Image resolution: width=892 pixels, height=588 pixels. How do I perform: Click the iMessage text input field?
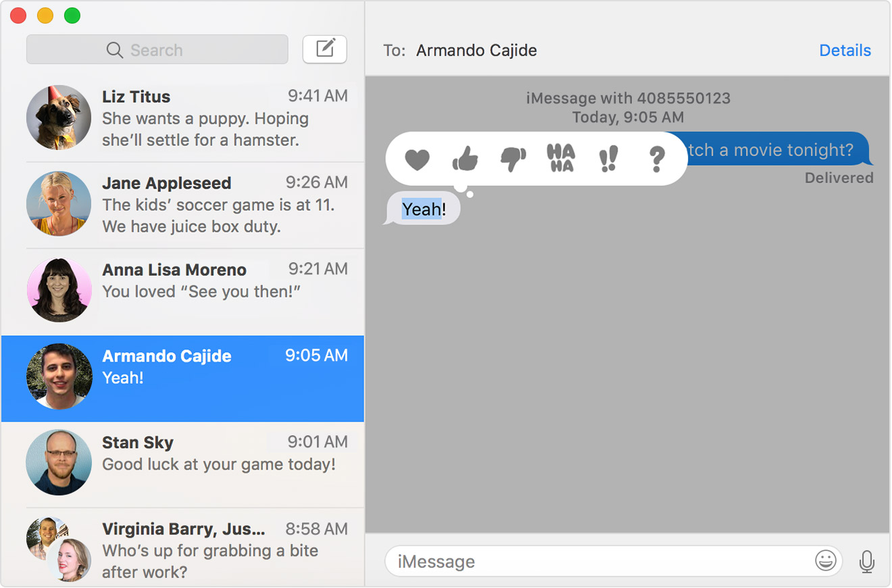click(x=595, y=561)
